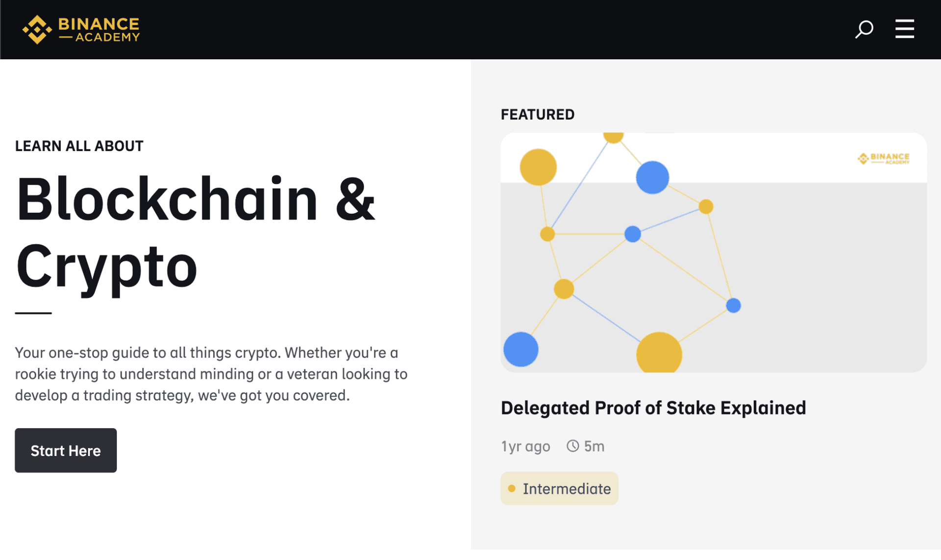
Task: Select the yellow dot inside Intermediate badge
Action: (512, 488)
